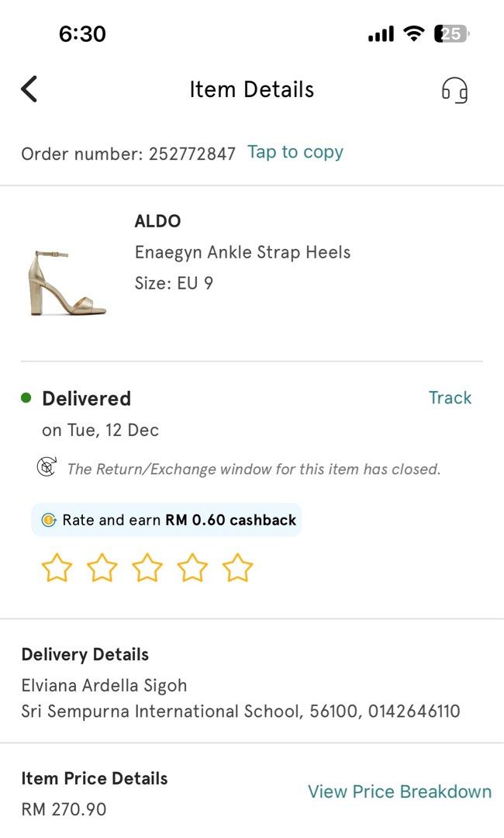Tap the battery indicator in status bar
Screen dimensions: 504x838
[452, 33]
